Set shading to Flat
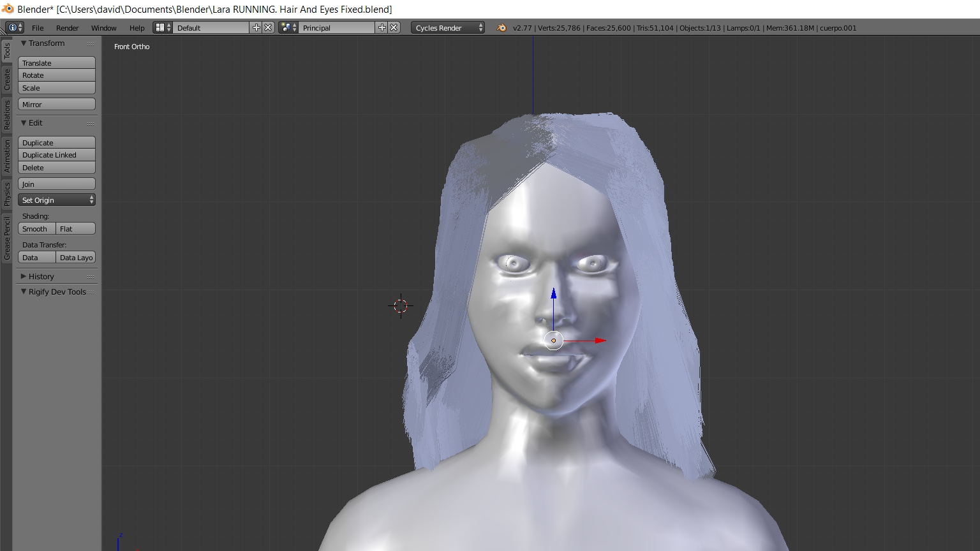 pyautogui.click(x=75, y=229)
